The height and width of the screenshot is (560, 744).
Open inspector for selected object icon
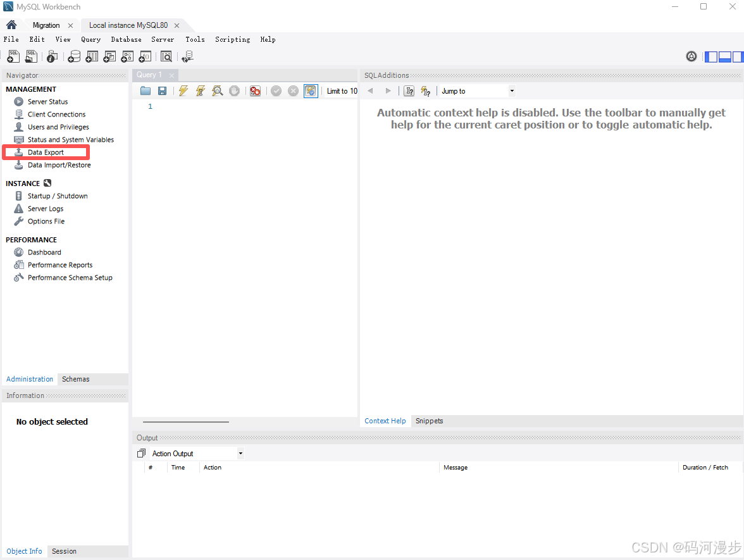coord(52,56)
